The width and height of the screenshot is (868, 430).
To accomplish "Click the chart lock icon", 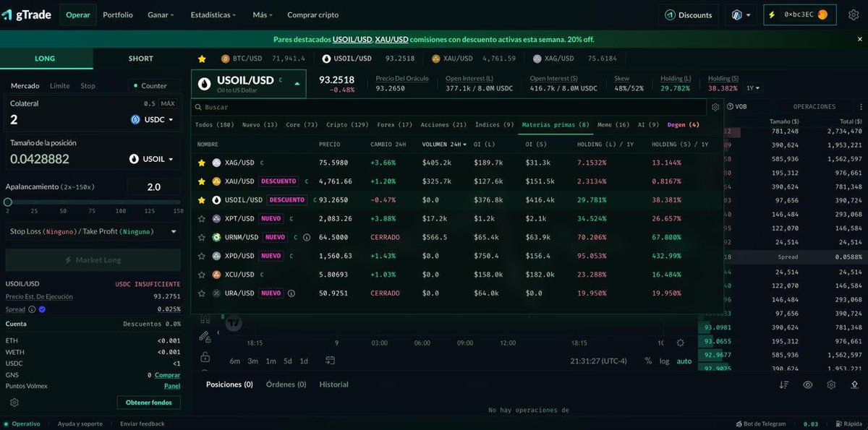I will coord(205,357).
